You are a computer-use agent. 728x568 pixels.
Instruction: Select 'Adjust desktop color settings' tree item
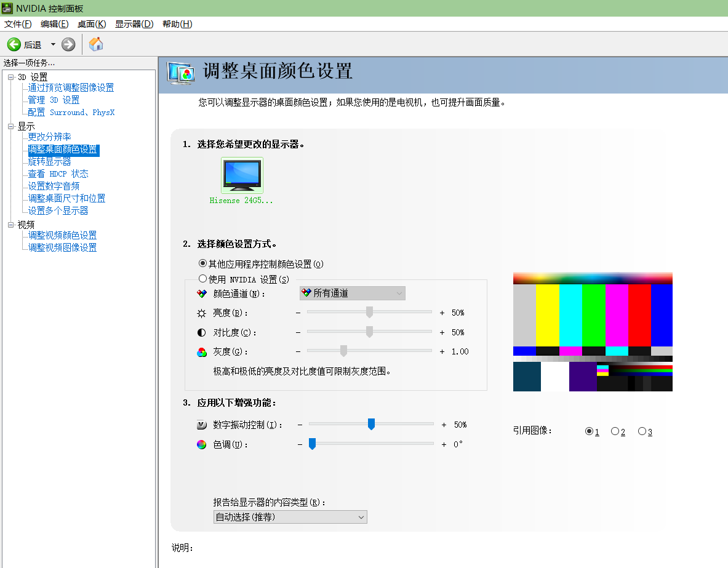[x=63, y=150]
